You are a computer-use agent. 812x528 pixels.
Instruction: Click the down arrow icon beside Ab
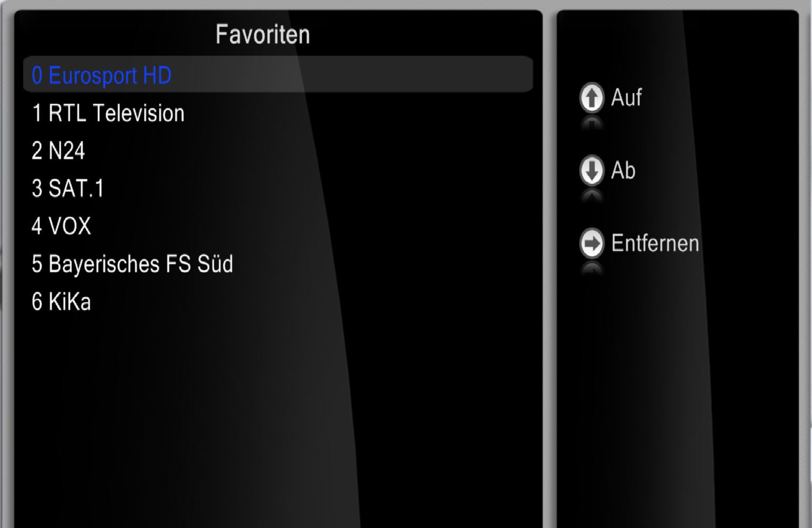pyautogui.click(x=591, y=171)
